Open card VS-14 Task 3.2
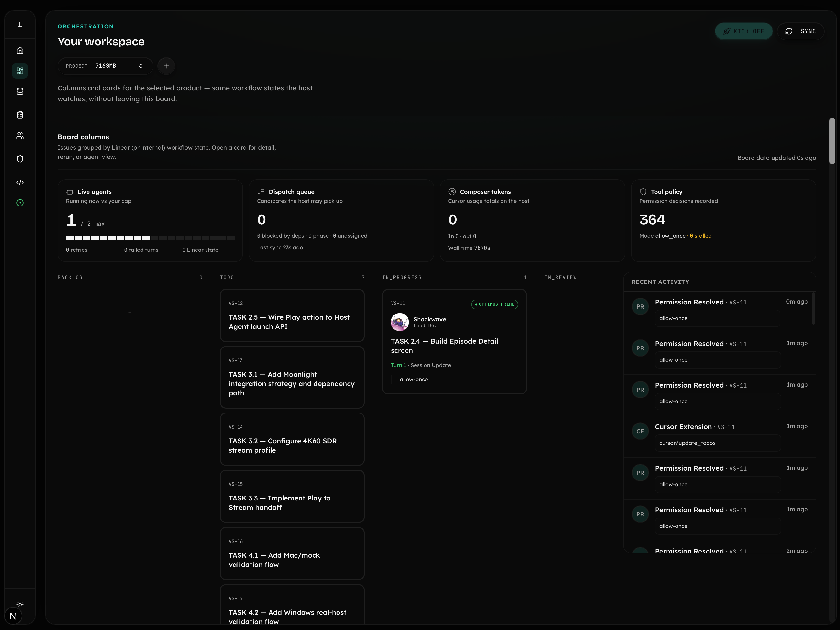840x630 pixels. [x=292, y=439]
